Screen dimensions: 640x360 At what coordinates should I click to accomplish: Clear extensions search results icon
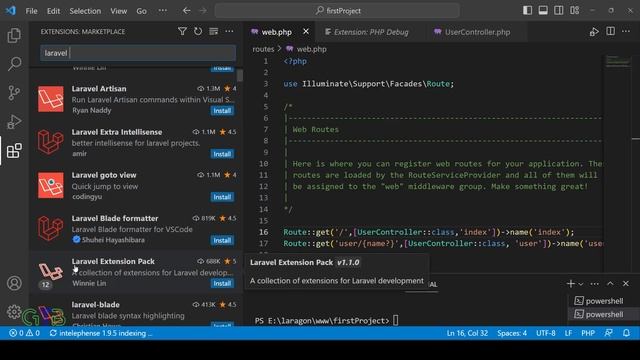[213, 31]
